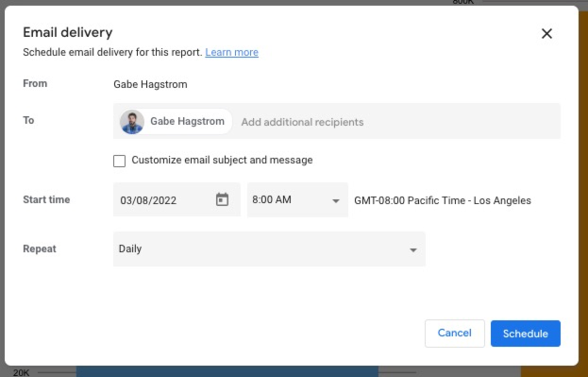
Task: Click Gabe Hagstrom's avatar photo
Action: coord(132,122)
